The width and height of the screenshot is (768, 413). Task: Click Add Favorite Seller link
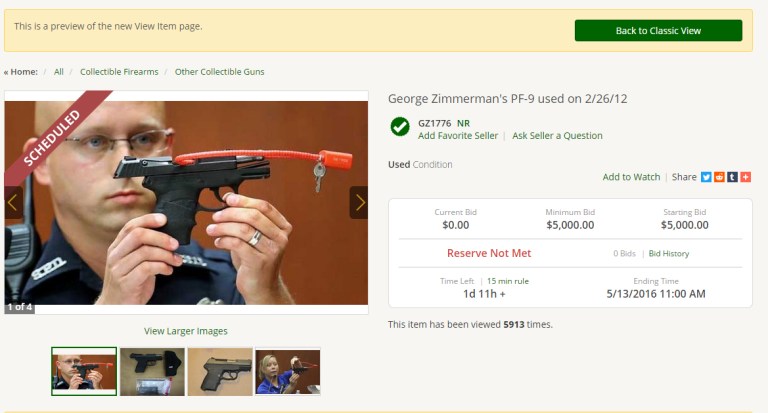click(x=457, y=136)
